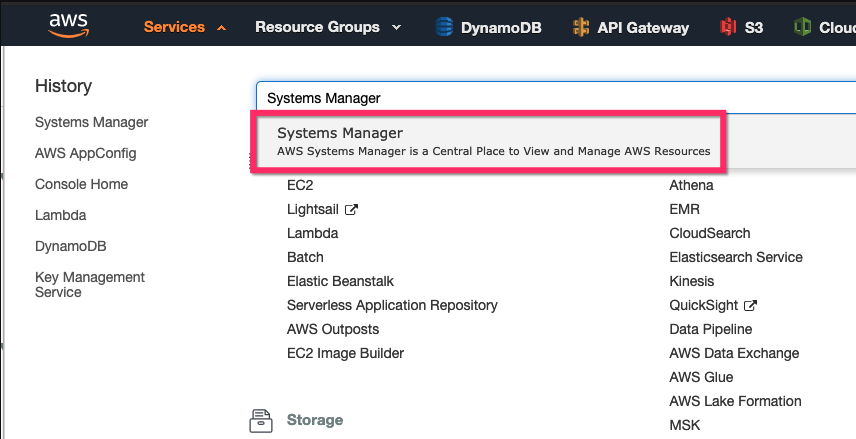Click external link icon beside QuickSight
The width and height of the screenshot is (856, 439).
751,305
